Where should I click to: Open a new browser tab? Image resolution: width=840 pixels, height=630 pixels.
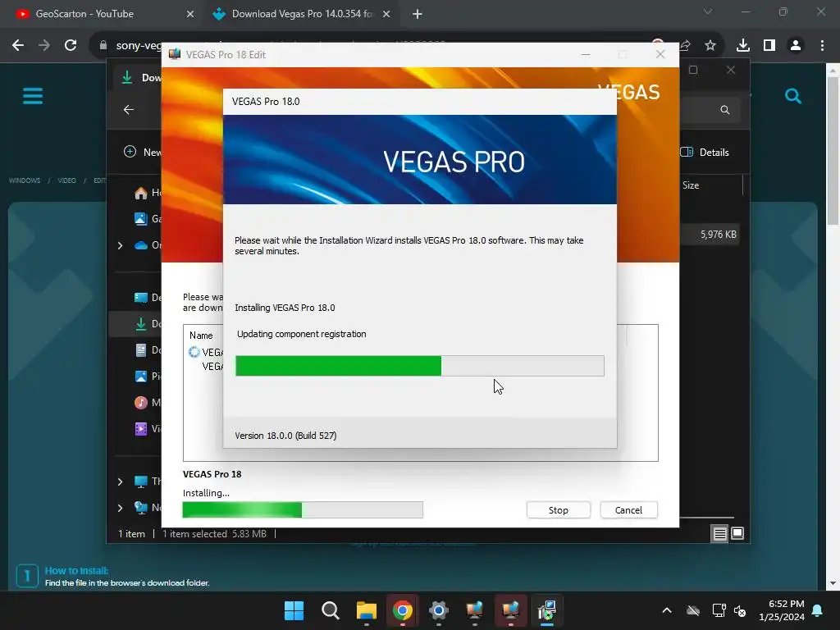pos(418,14)
